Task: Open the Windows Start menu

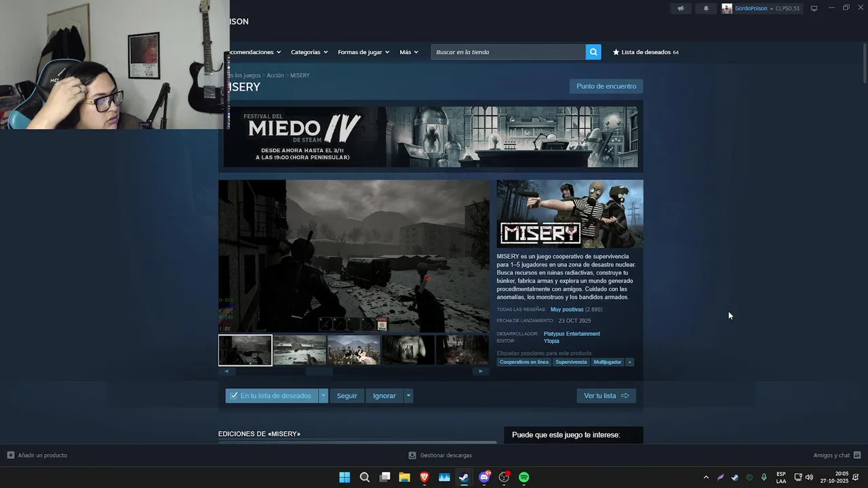Action: click(344, 477)
